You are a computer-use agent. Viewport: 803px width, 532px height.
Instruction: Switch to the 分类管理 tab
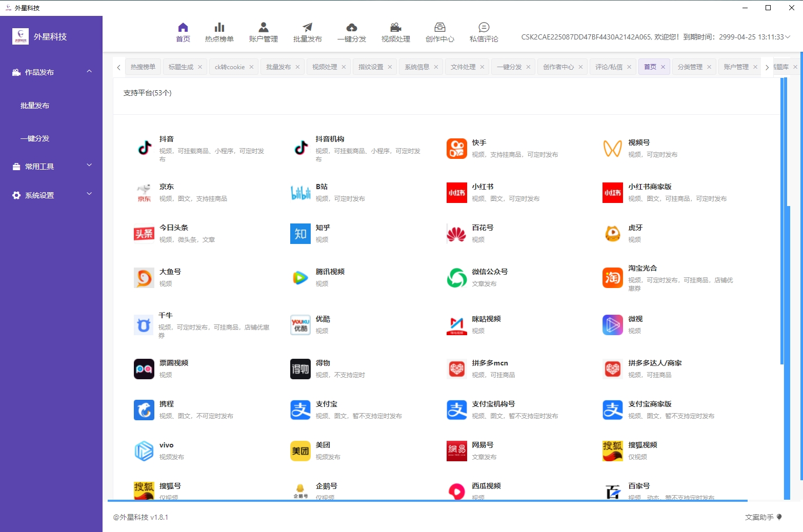coord(690,67)
